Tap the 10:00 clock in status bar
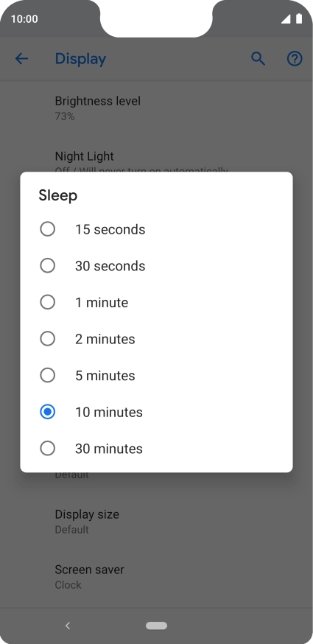Viewport: 313px width, 644px height. (24, 19)
